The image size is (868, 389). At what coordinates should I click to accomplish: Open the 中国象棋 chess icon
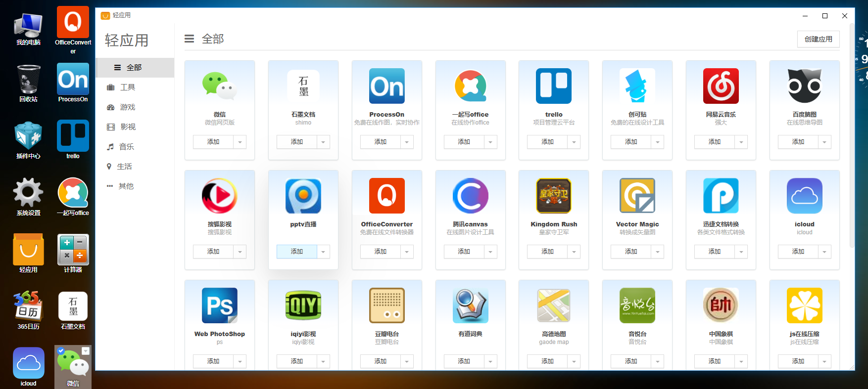pyautogui.click(x=721, y=305)
